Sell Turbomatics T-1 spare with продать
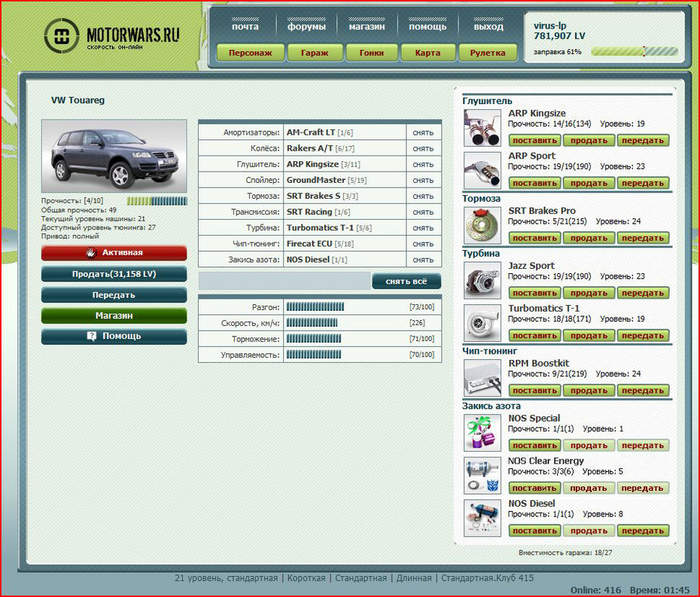 [x=589, y=335]
